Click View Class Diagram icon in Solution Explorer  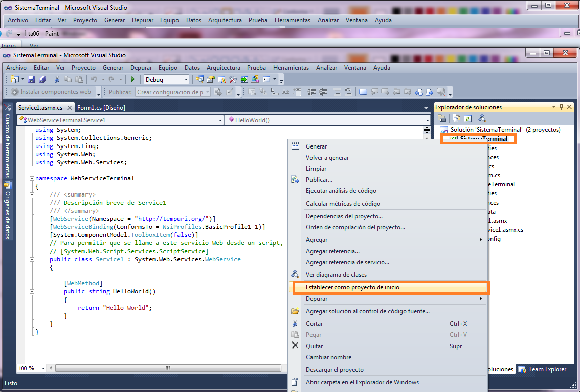(x=482, y=118)
